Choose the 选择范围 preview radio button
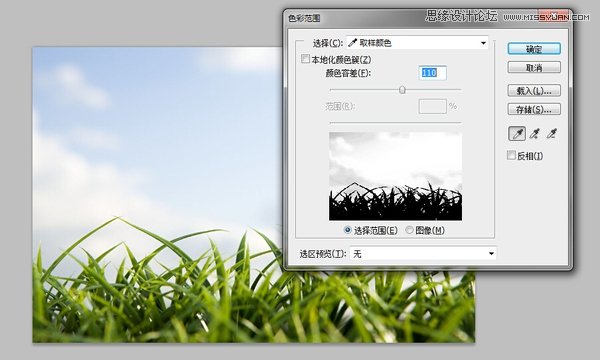The height and width of the screenshot is (360, 600). click(347, 230)
